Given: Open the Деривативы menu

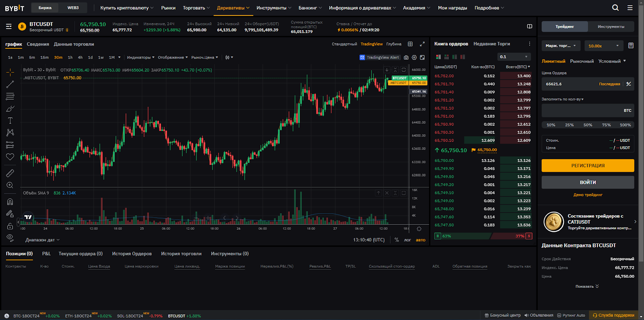Looking at the screenshot, I should [233, 8].
